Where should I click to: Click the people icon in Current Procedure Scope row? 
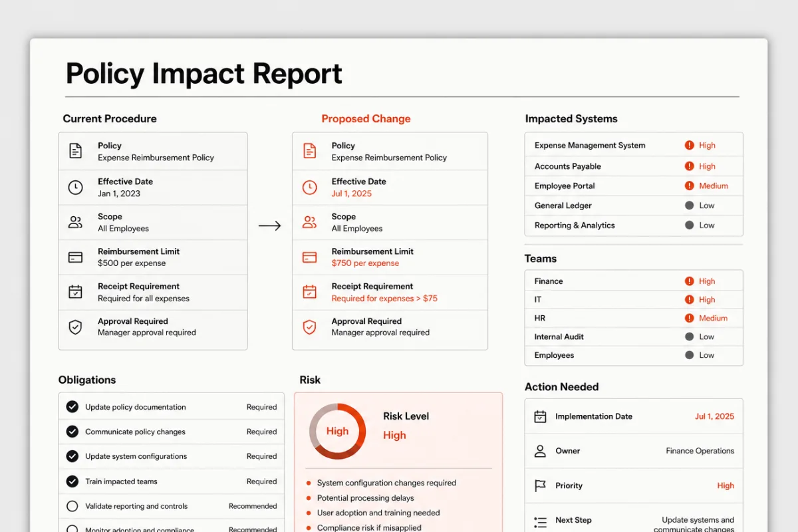coord(76,222)
